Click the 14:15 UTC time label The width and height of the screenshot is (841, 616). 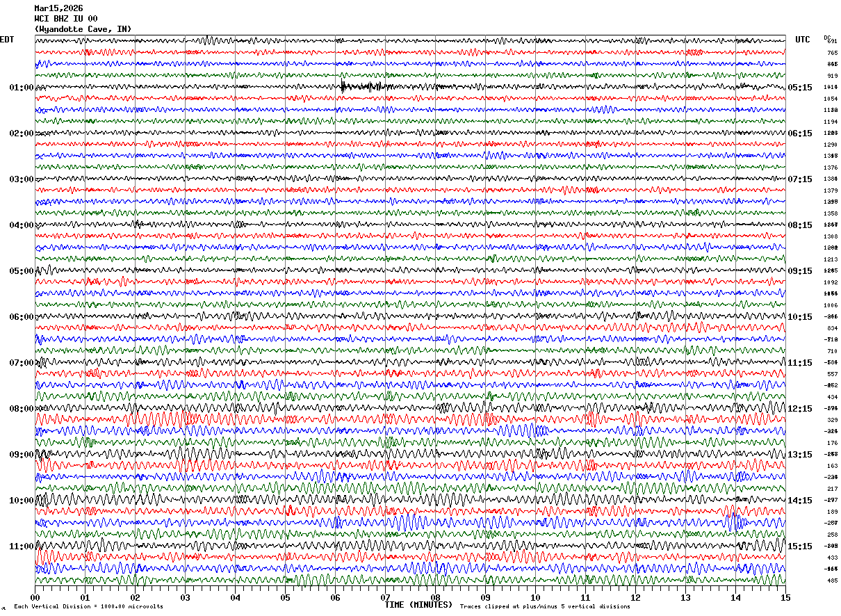(800, 501)
